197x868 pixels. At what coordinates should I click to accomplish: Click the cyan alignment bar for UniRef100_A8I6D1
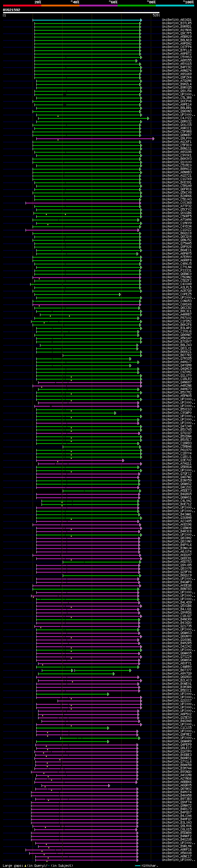(x=87, y=20)
